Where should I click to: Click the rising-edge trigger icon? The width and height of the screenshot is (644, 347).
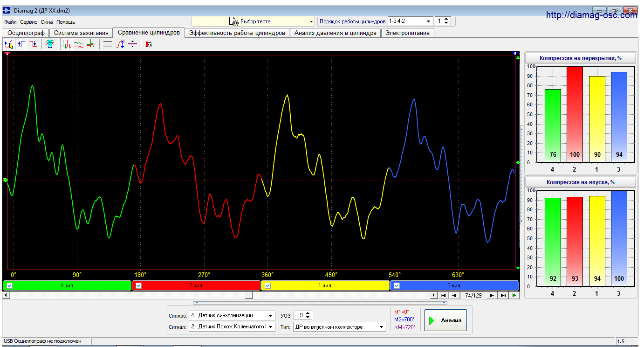click(21, 44)
